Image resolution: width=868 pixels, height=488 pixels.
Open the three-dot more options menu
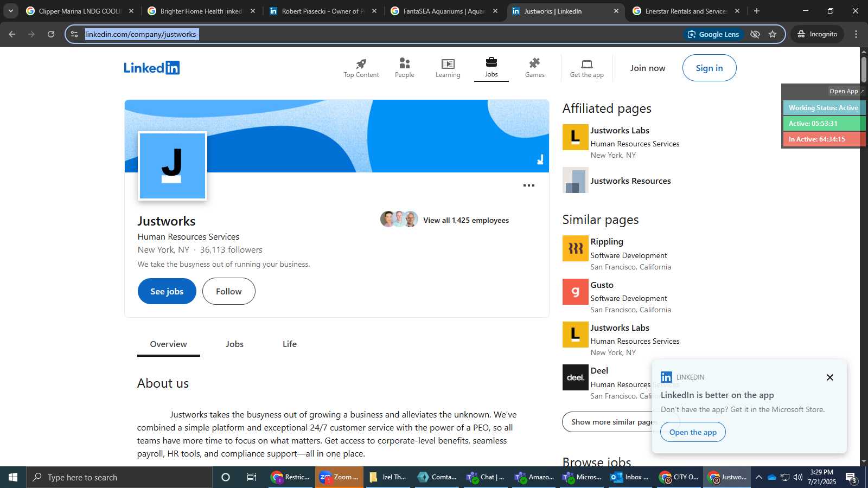(529, 185)
